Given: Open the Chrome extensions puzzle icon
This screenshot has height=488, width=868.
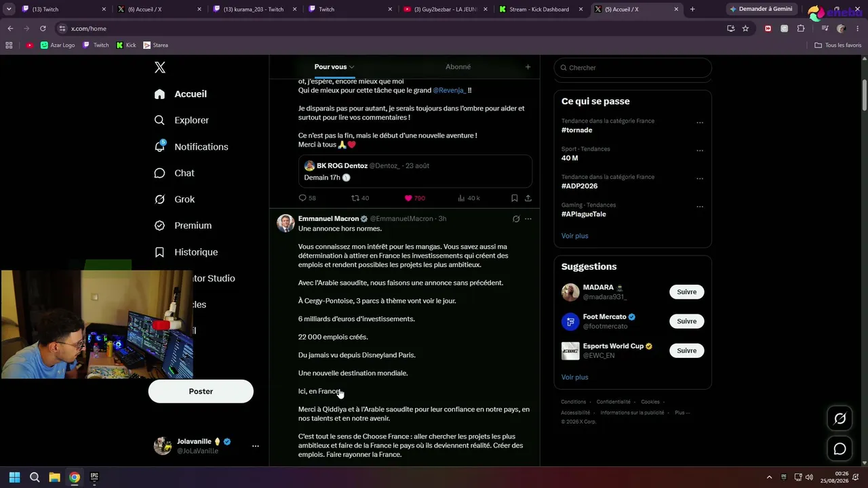Looking at the screenshot, I should point(801,28).
